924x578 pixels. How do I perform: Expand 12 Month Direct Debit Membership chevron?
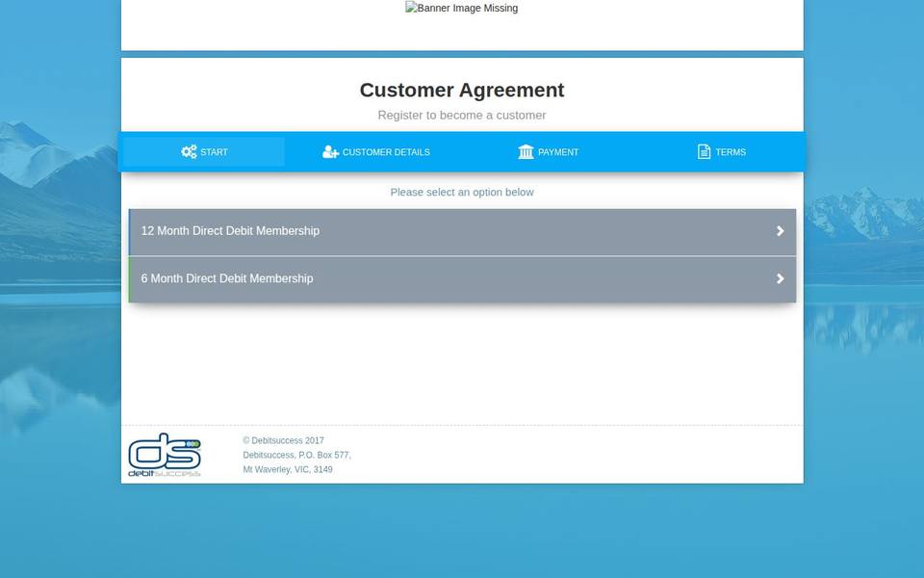tap(781, 231)
